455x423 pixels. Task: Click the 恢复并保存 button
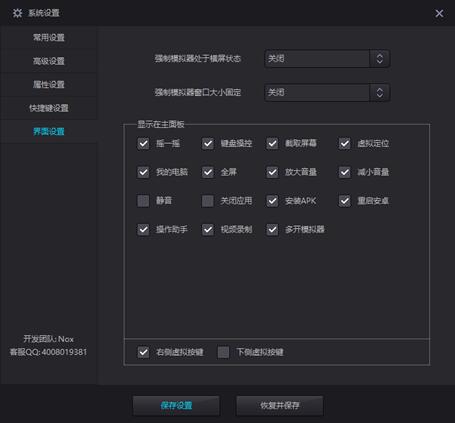[x=280, y=405]
